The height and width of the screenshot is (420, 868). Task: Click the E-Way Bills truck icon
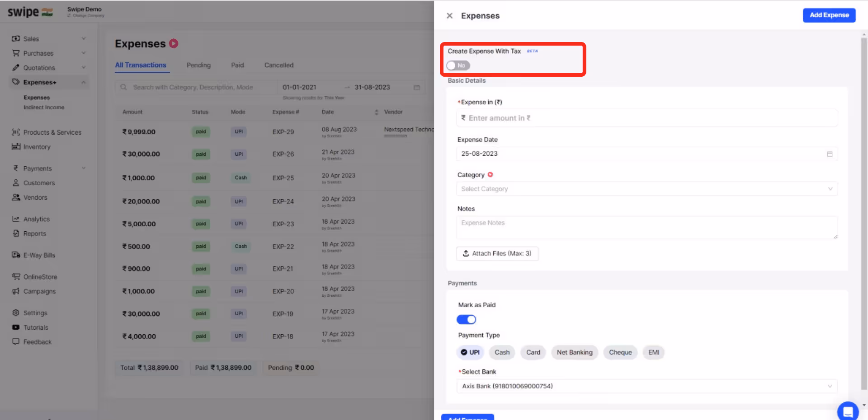[16, 255]
